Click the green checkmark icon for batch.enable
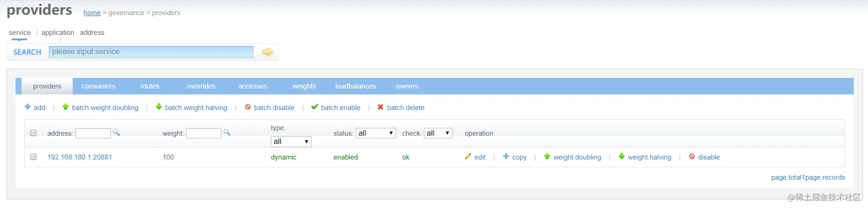This screenshot has width=868, height=209. point(315,107)
